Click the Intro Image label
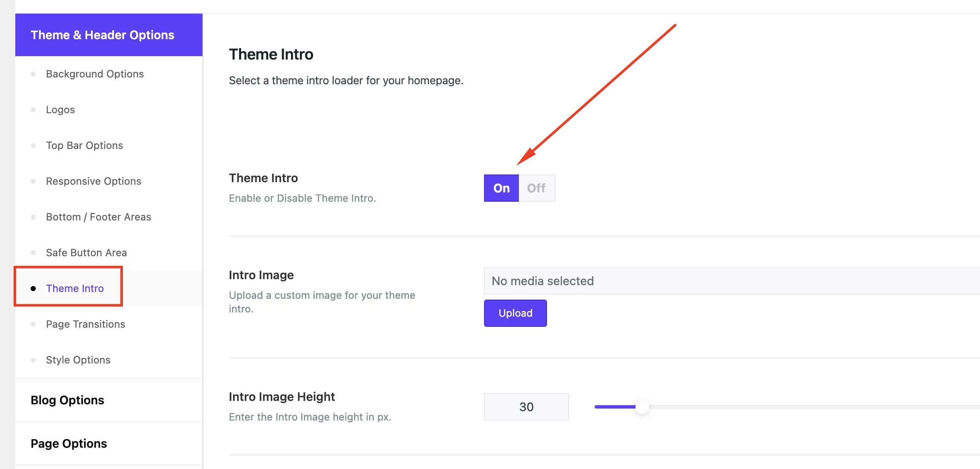This screenshot has height=469, width=980. click(261, 275)
